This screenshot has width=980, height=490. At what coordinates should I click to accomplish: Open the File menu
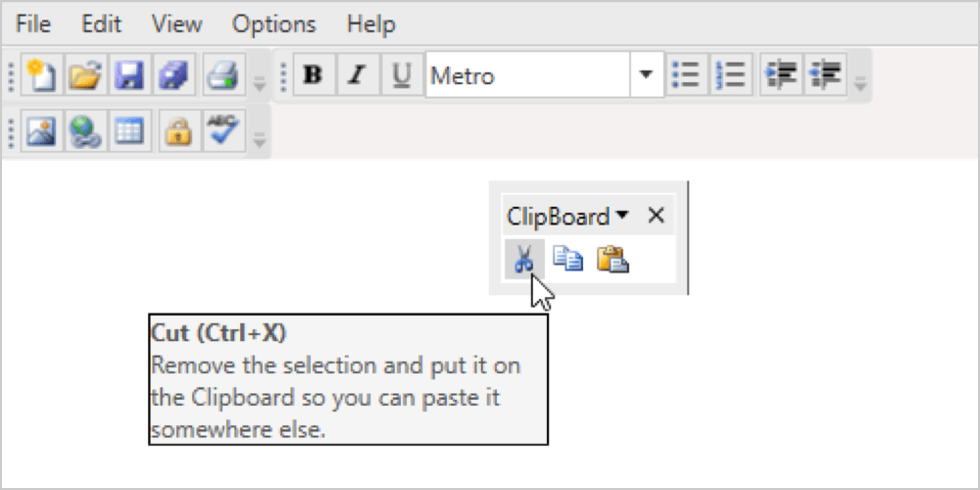coord(33,24)
